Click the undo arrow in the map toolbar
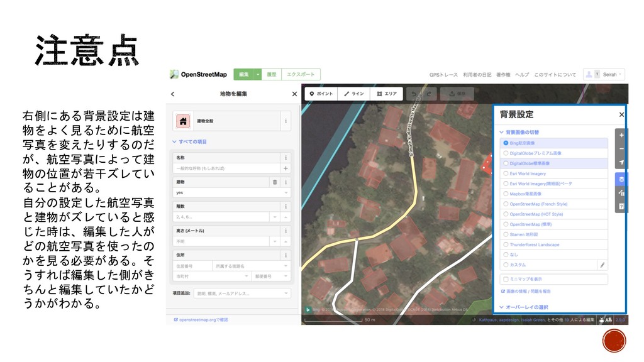Screen dimensions: 644x362 tap(414, 94)
